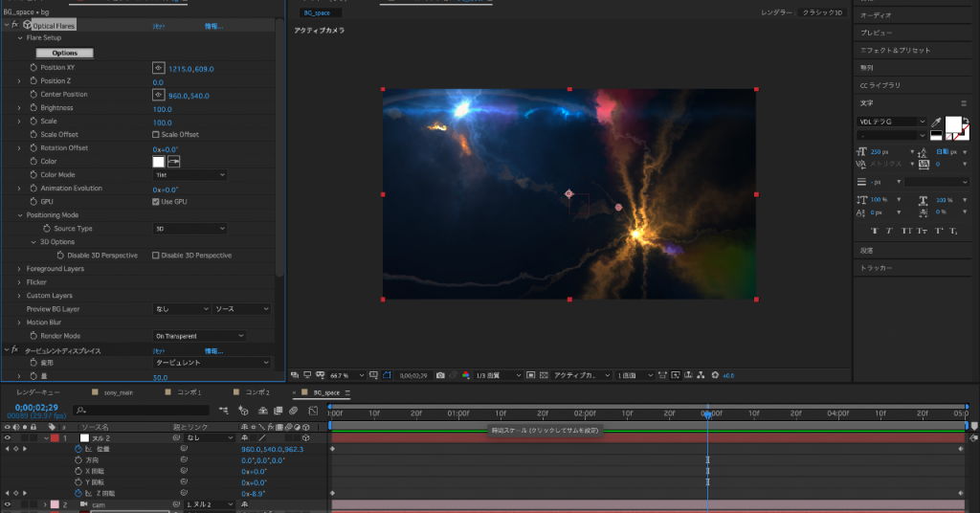Collapse the Flare Setup group
The image size is (980, 513).
click(x=20, y=38)
